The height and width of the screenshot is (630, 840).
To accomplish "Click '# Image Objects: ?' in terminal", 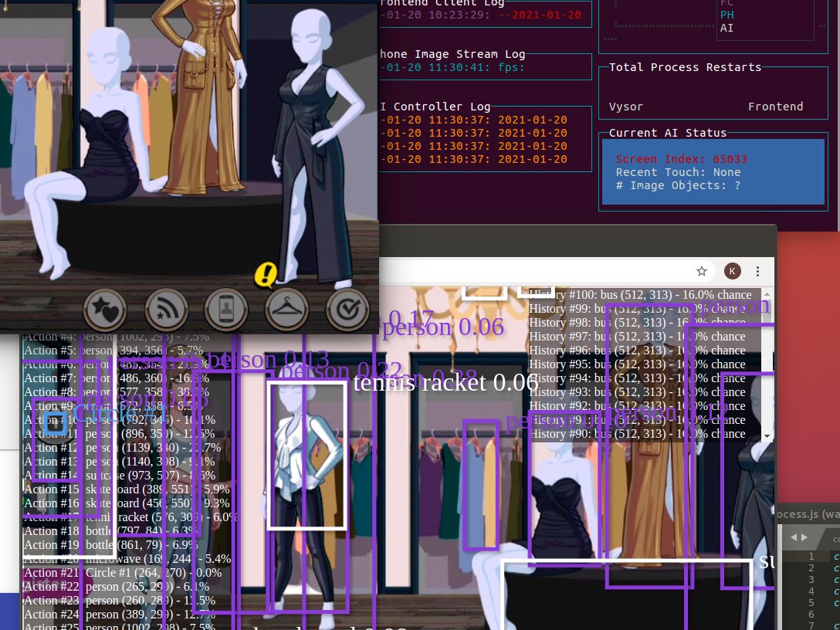I will (678, 185).
